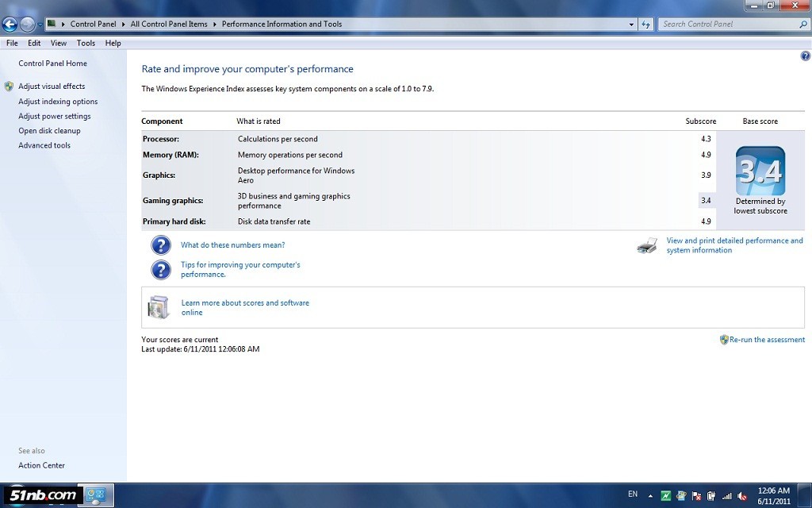The height and width of the screenshot is (508, 812).
Task: Click the software online learn more icon
Action: (x=159, y=307)
